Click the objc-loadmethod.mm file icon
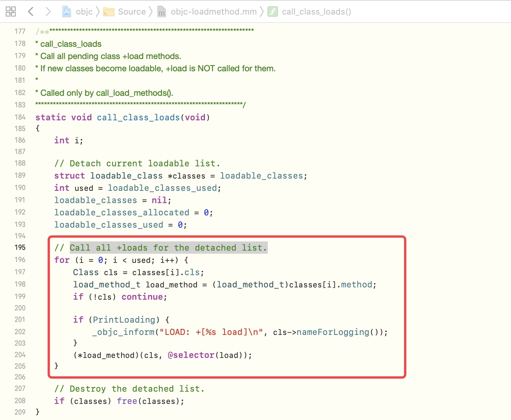 tap(162, 12)
